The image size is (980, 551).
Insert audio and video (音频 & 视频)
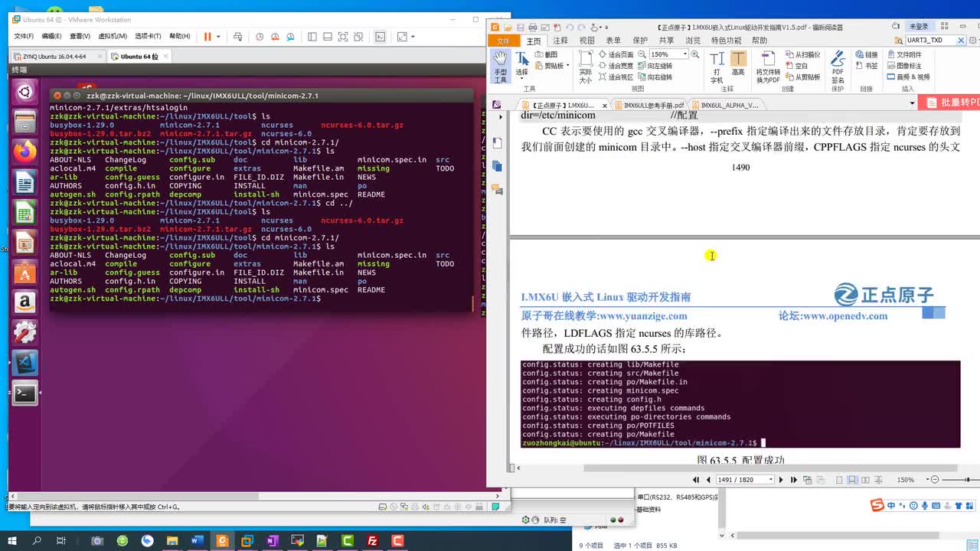click(908, 77)
